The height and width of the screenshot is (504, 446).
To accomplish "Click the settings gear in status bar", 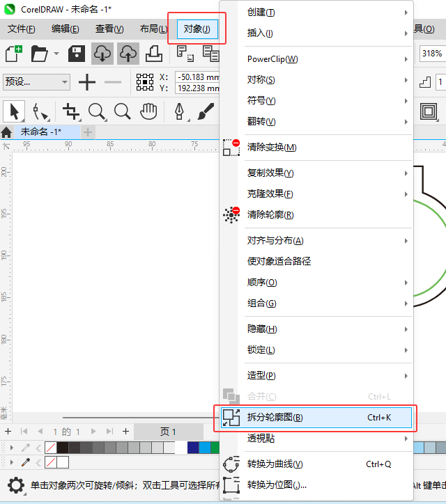I will (16, 485).
